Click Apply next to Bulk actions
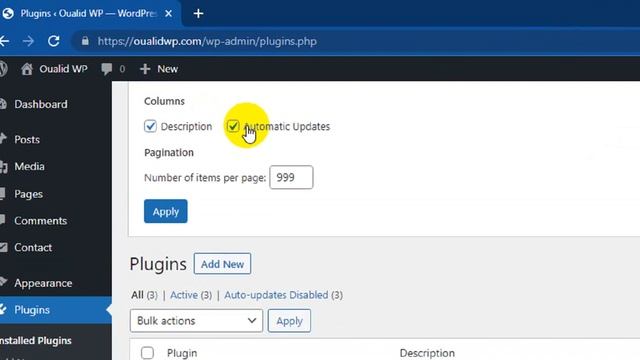Image resolution: width=640 pixels, height=360 pixels. point(289,321)
